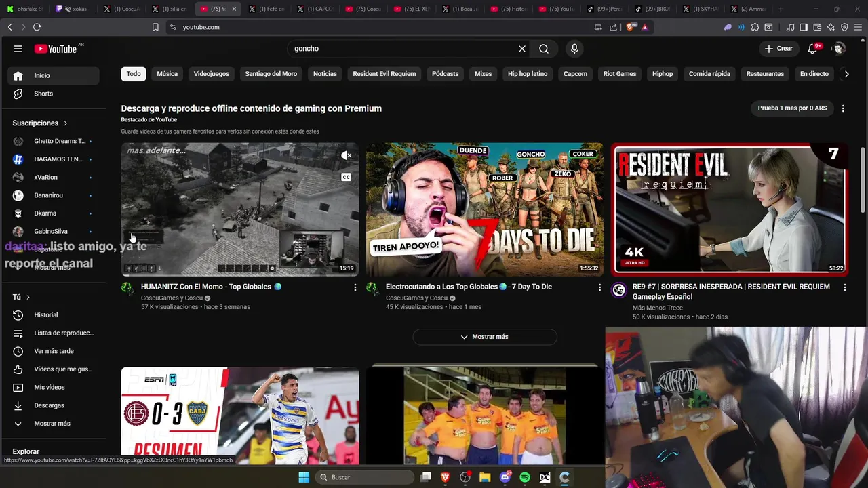Select the En directo chip
This screenshot has height=488, width=868.
click(x=814, y=74)
